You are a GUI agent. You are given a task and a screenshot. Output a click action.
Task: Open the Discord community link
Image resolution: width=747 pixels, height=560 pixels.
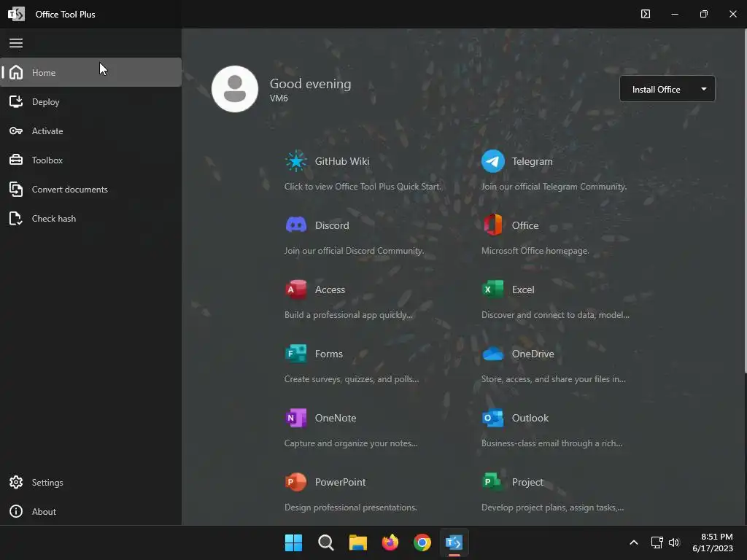click(x=332, y=225)
